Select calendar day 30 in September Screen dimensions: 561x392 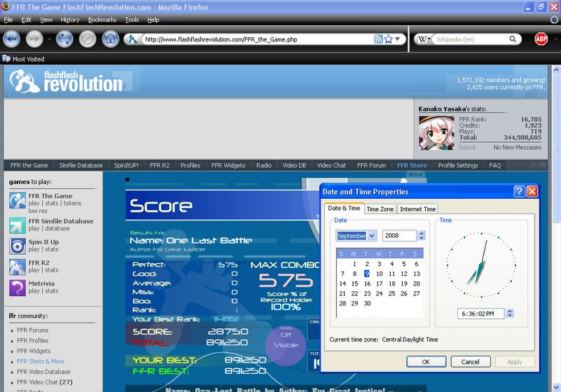tap(367, 303)
